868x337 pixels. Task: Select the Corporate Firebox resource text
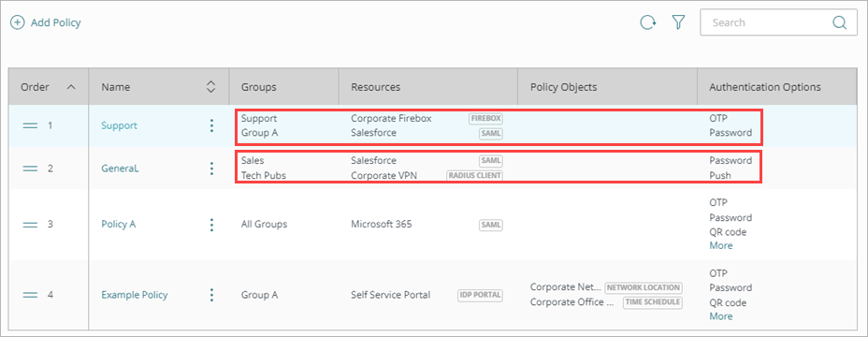coord(391,118)
